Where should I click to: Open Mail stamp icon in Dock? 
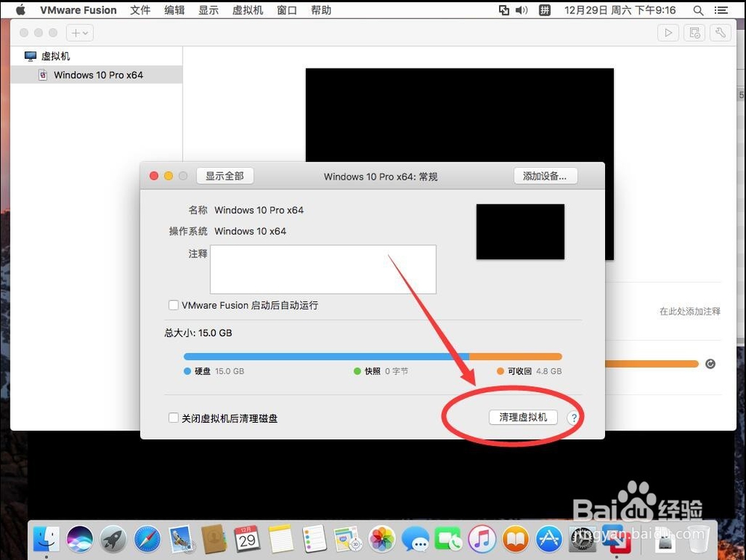click(x=181, y=539)
